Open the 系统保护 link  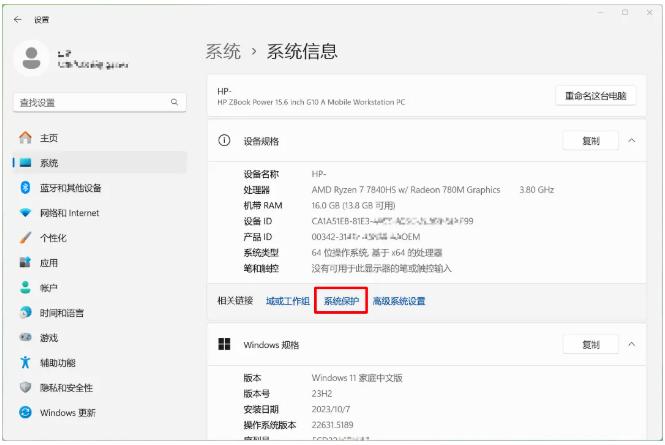[x=341, y=301]
